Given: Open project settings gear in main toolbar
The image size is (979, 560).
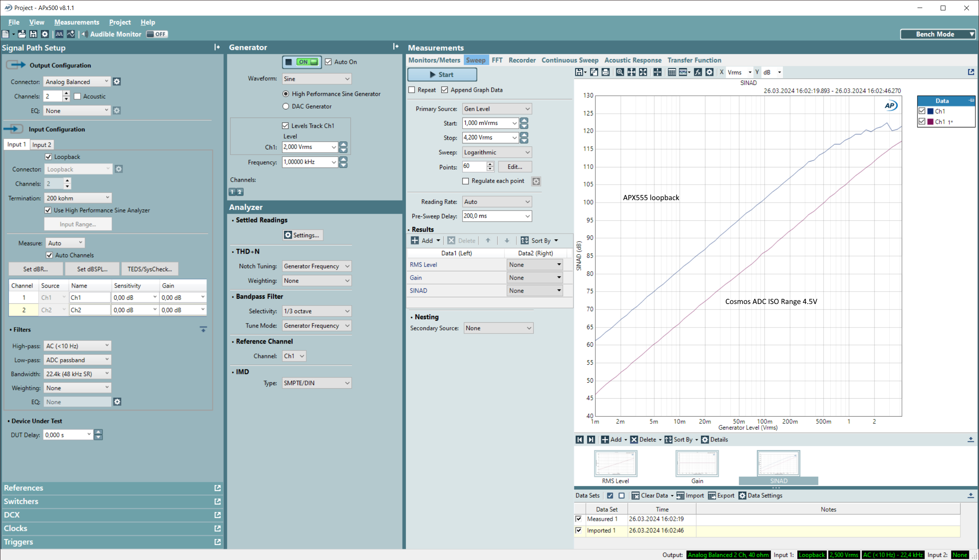Looking at the screenshot, I should tap(45, 34).
